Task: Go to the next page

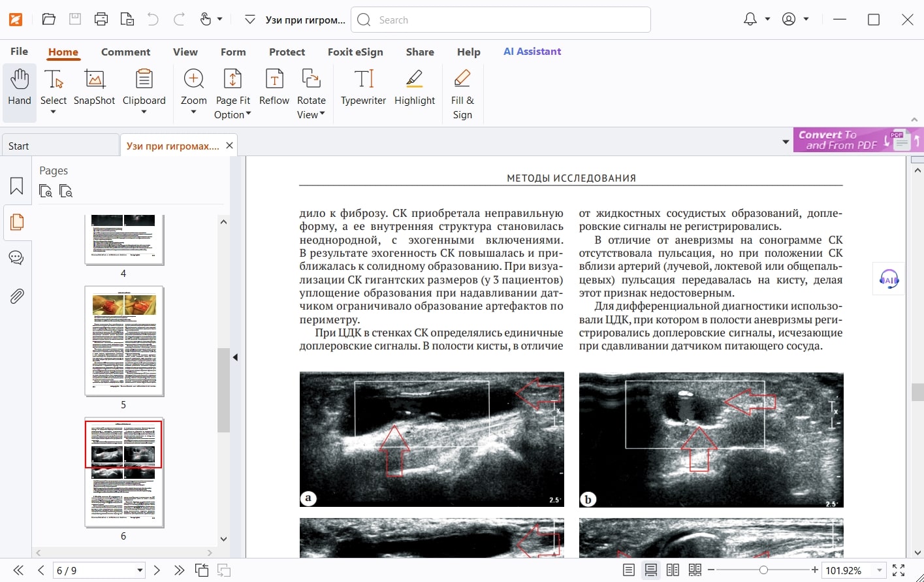Action: click(x=157, y=570)
